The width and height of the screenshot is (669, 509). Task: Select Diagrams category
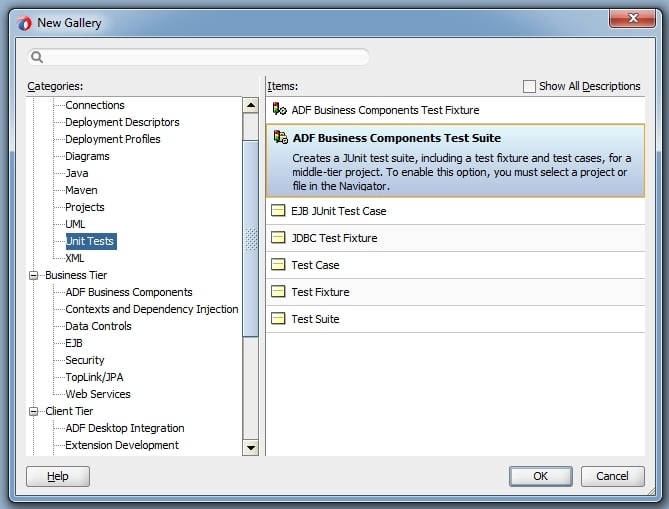point(87,156)
